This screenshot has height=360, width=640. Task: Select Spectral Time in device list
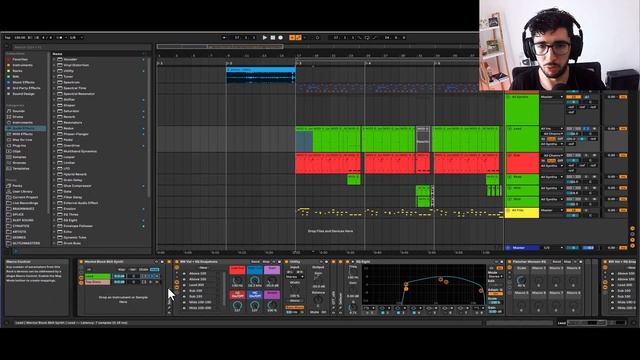tap(75, 88)
